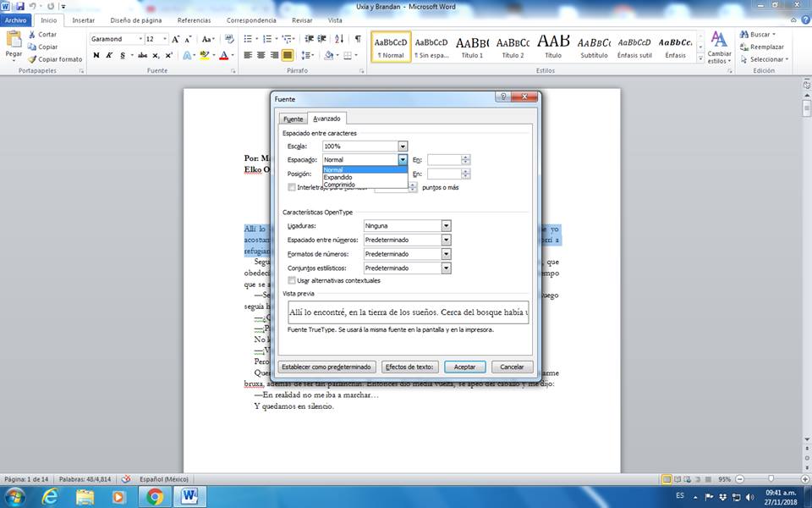
Task: Enable Interletraje para fuentes checkbox
Action: [292, 187]
